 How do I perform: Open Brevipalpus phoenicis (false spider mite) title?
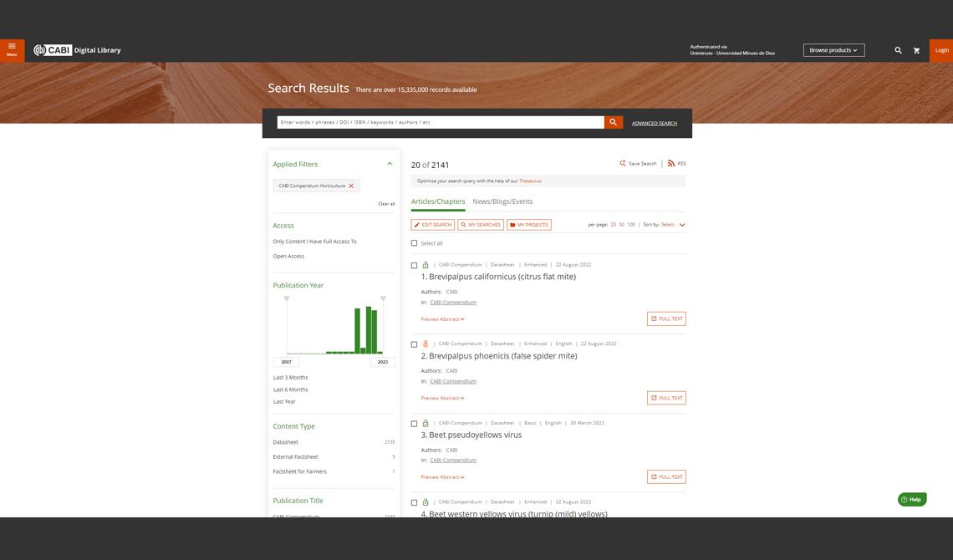(x=502, y=356)
